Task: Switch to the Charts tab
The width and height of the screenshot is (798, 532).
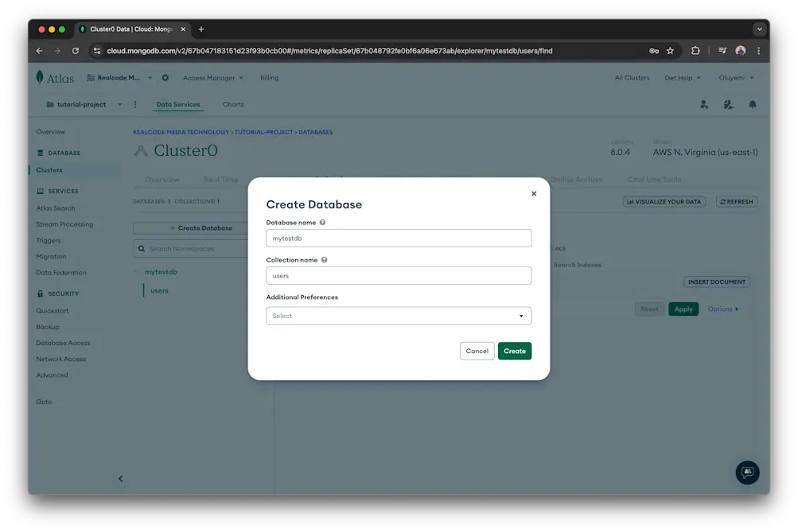Action: (232, 103)
